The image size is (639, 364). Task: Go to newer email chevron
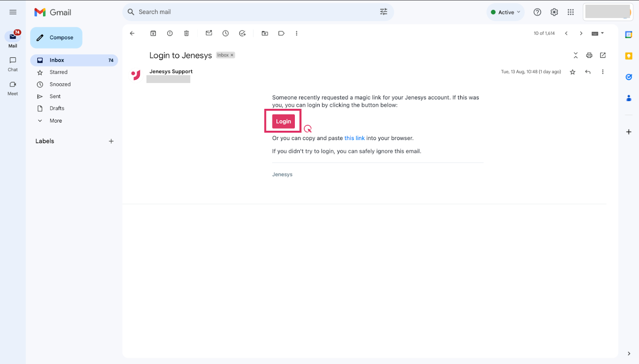[x=566, y=34]
